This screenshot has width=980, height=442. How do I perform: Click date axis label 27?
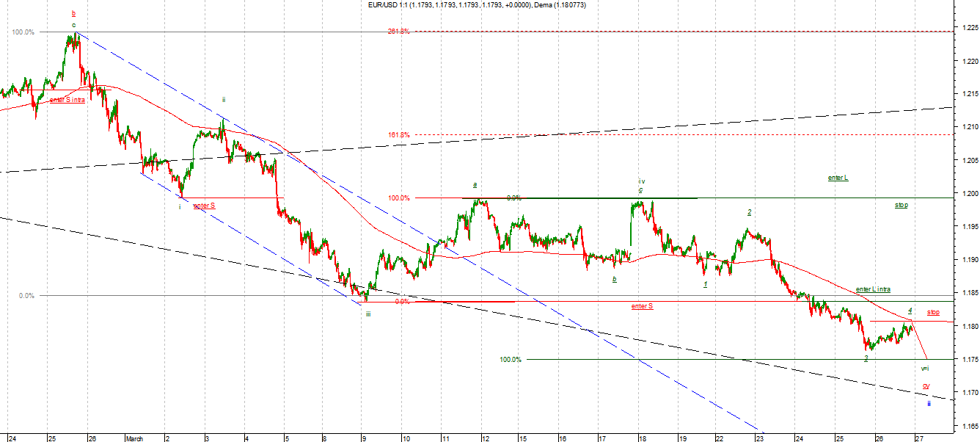[x=919, y=438]
